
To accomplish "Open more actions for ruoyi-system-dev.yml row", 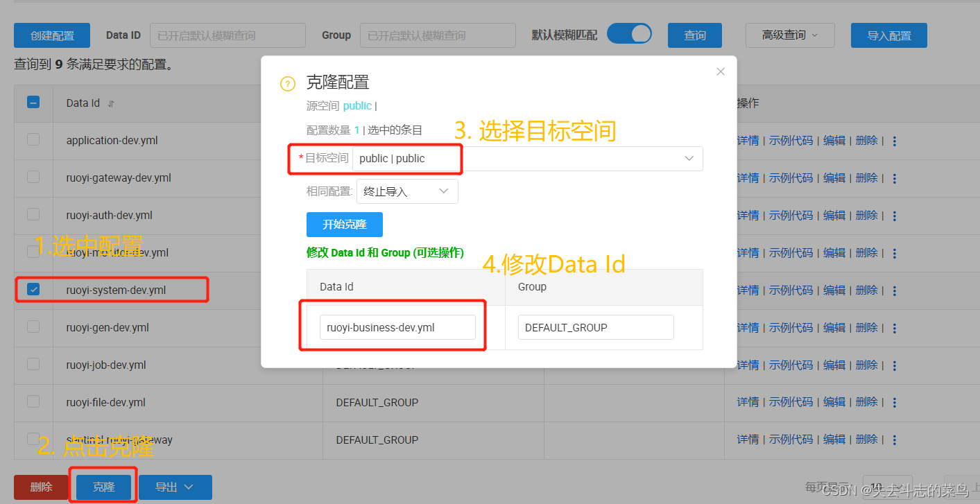I will click(894, 290).
